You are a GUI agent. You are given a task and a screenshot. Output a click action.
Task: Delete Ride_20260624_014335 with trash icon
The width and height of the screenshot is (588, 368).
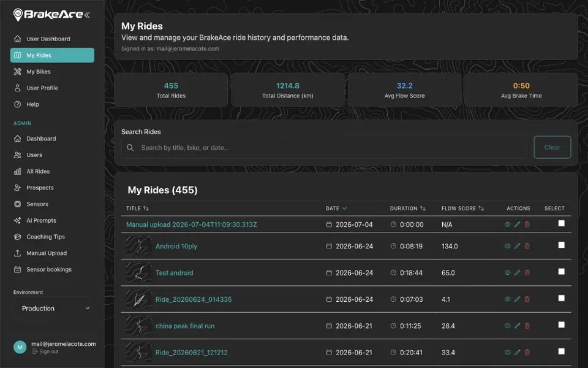(x=527, y=299)
